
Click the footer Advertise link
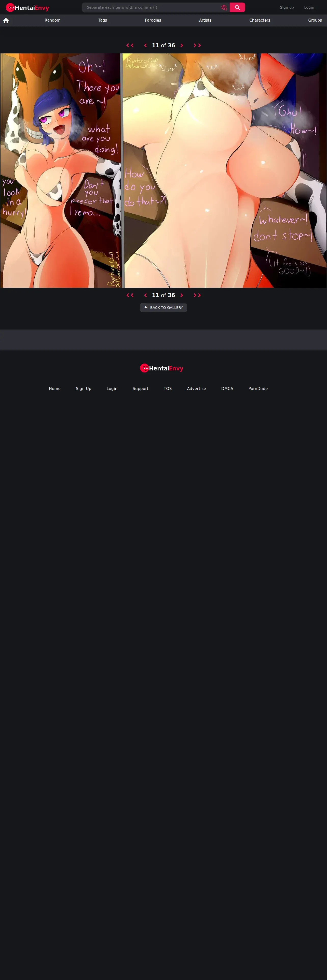[x=196, y=388]
